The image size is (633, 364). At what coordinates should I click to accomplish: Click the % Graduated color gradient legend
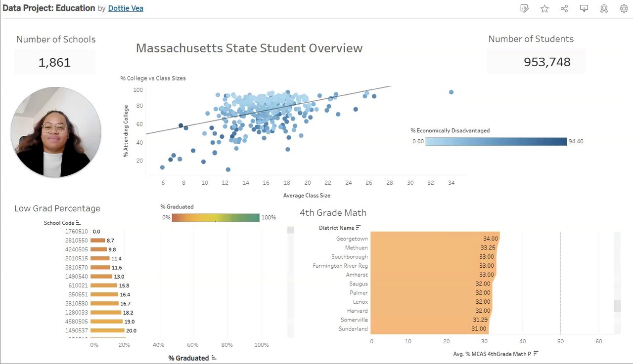(x=216, y=218)
